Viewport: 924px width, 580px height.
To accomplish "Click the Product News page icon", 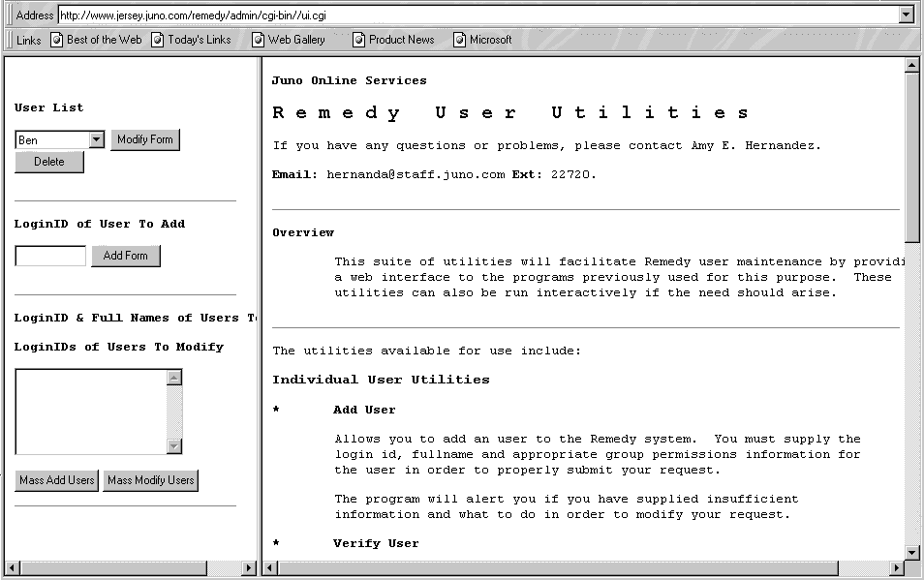I will coord(358,40).
